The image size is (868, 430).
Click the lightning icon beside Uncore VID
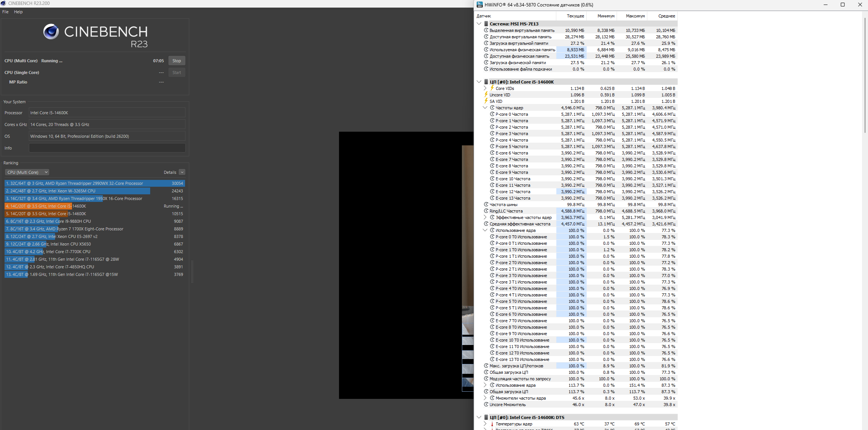point(486,95)
